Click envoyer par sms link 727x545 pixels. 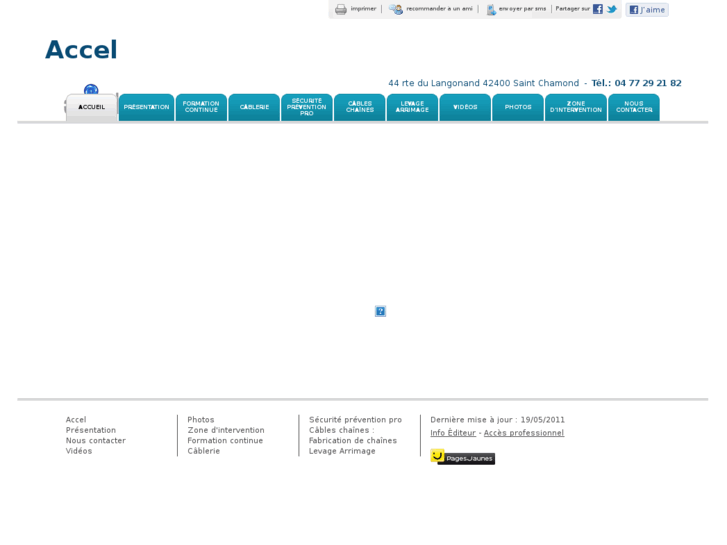(x=522, y=9)
